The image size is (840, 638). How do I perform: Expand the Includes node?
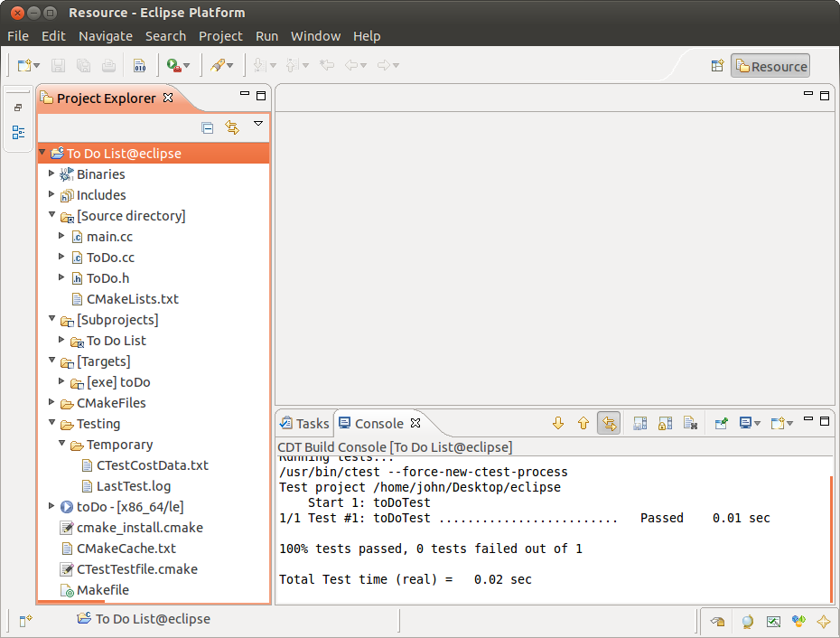tap(51, 194)
